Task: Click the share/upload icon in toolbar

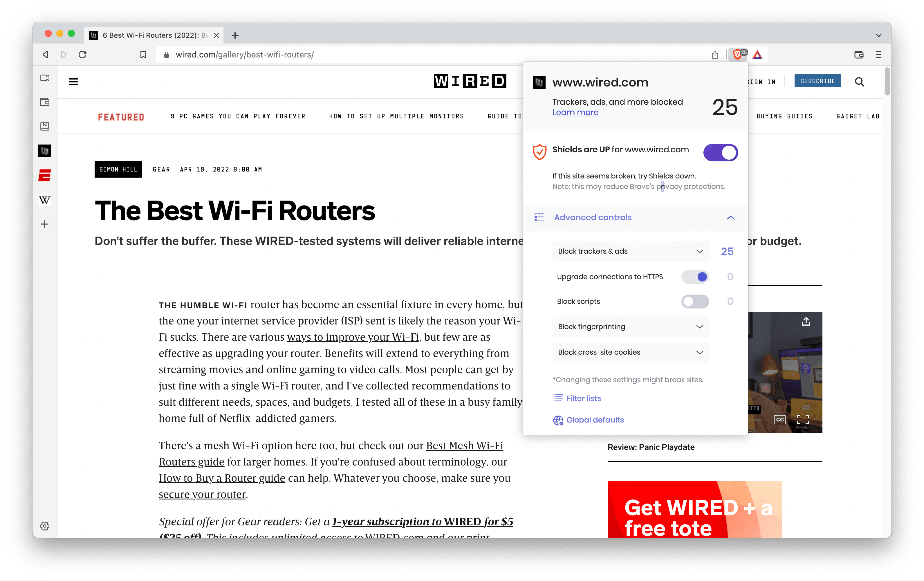Action: (714, 54)
